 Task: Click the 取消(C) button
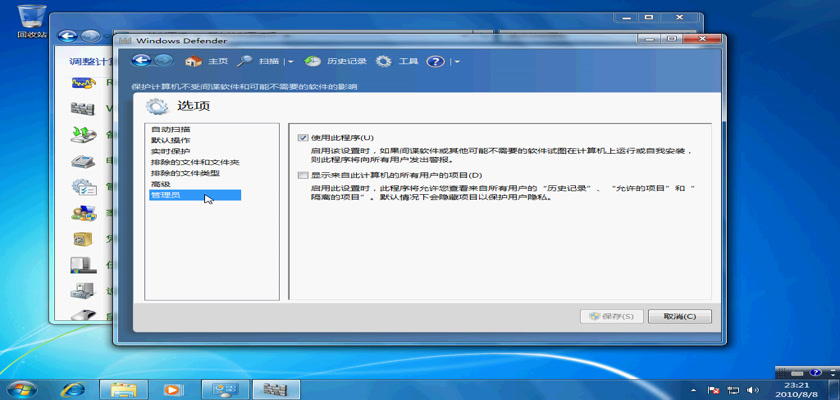coord(679,316)
